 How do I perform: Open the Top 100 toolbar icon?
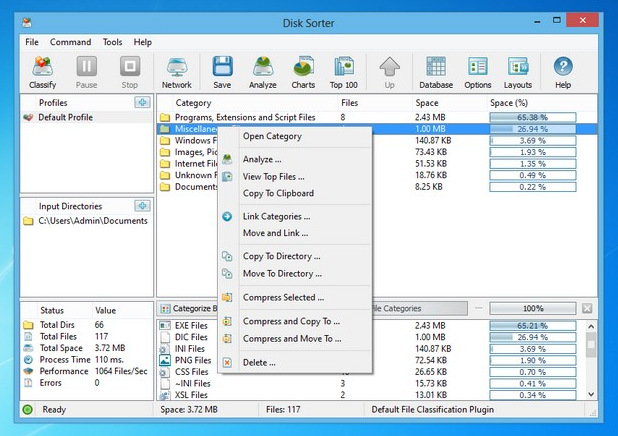344,66
